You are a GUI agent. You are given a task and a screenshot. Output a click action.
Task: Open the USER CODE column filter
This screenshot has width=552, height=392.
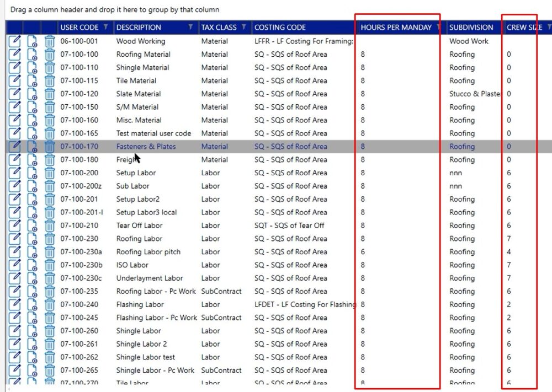(105, 27)
